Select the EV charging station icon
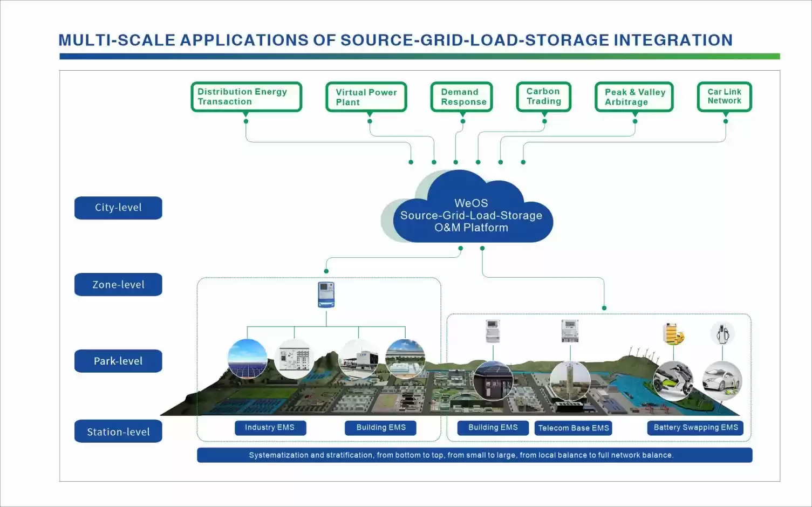The width and height of the screenshot is (812, 507). (x=722, y=333)
